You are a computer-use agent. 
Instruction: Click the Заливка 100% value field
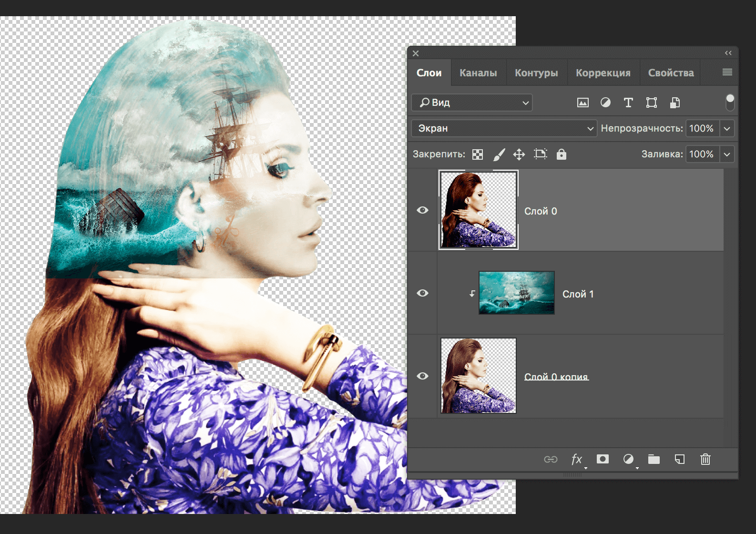702,154
